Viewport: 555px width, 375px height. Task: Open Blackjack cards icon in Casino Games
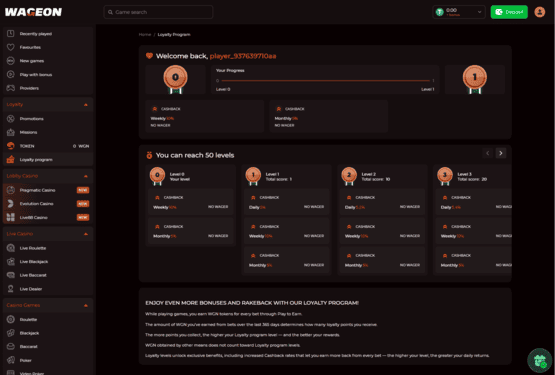pos(11,333)
